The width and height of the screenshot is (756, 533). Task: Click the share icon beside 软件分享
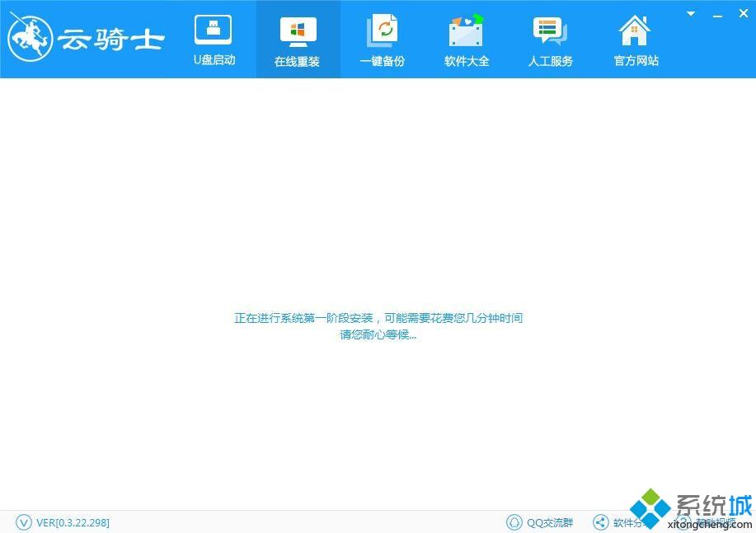(x=600, y=522)
